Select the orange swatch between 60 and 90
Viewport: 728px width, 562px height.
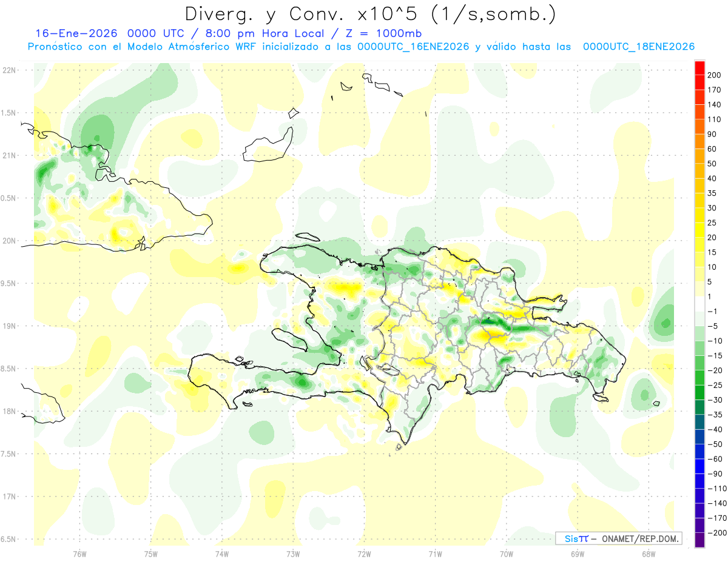[699, 142]
